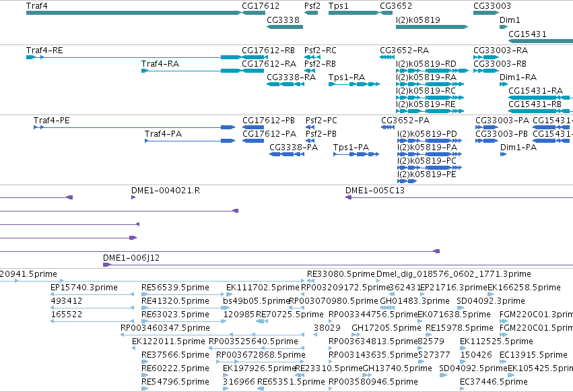Select the Tps1 gene label
Image resolution: width=573 pixels, height=392 pixels.
coord(339,6)
